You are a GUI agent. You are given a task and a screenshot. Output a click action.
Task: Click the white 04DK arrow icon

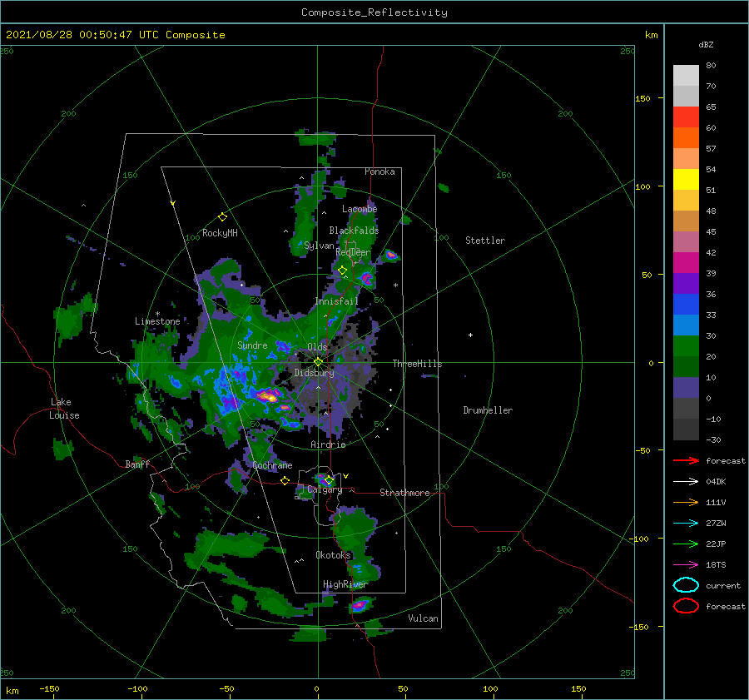[686, 481]
